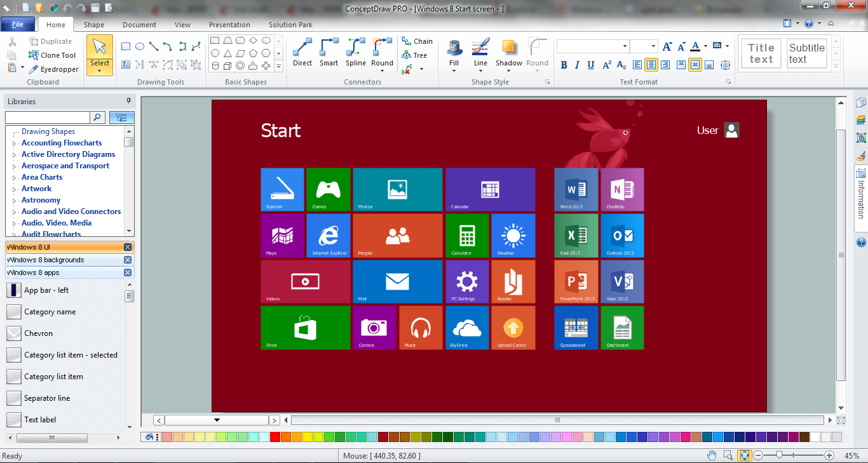Click the library search magnifier button
868x463 pixels.
98,117
